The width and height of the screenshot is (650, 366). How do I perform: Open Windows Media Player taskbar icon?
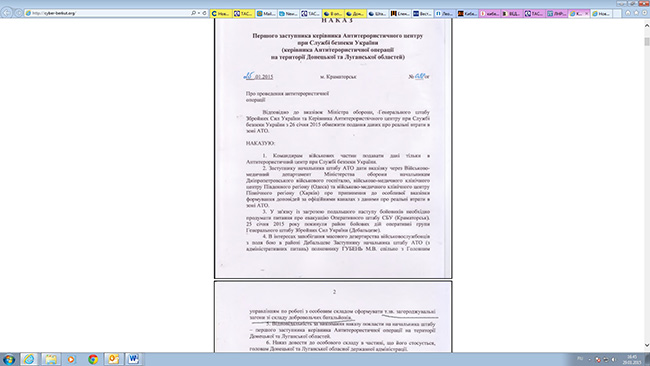pyautogui.click(x=71, y=359)
